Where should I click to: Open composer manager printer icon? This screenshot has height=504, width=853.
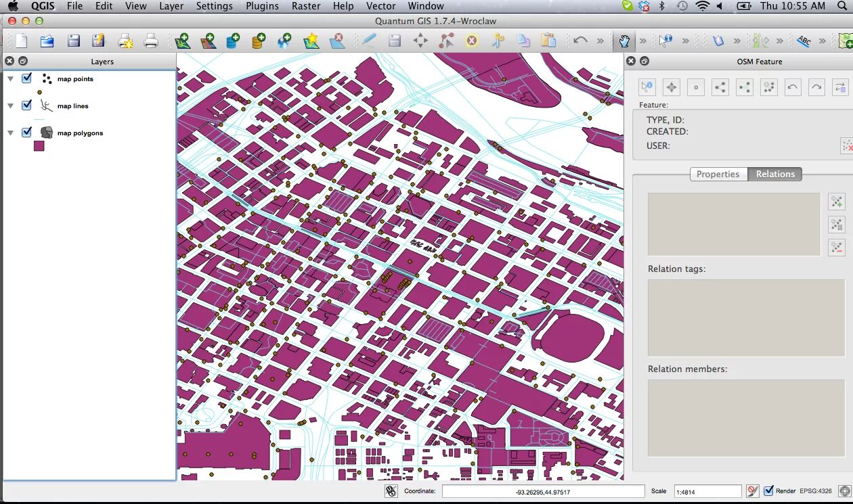(x=151, y=41)
